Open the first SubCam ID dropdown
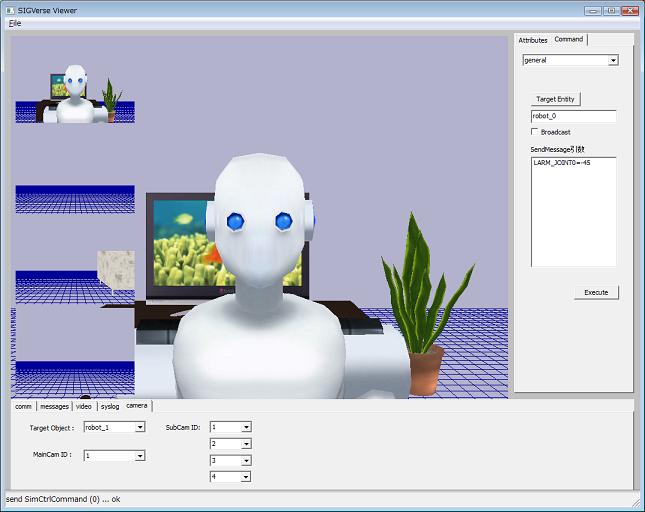645x512 pixels. 246,427
